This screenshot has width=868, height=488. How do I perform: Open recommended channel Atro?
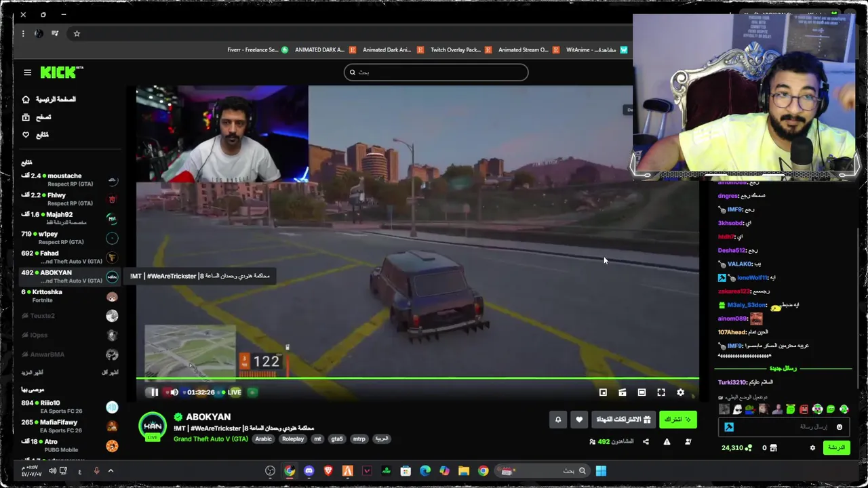(x=70, y=445)
